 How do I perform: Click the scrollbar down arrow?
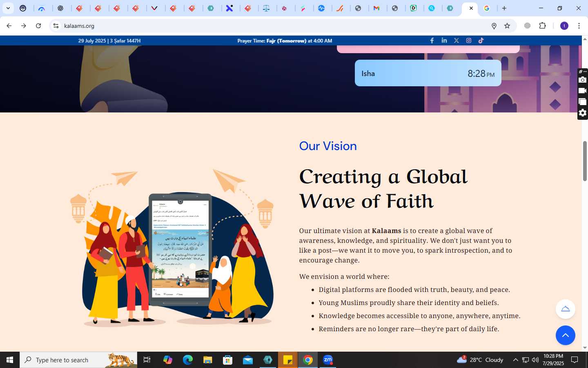click(585, 348)
